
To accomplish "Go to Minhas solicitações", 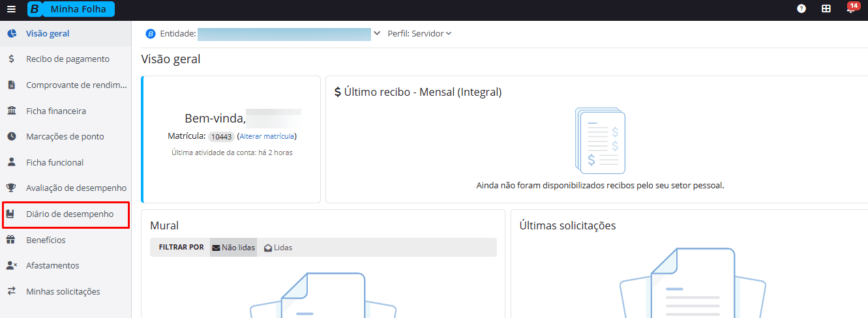I will (63, 292).
